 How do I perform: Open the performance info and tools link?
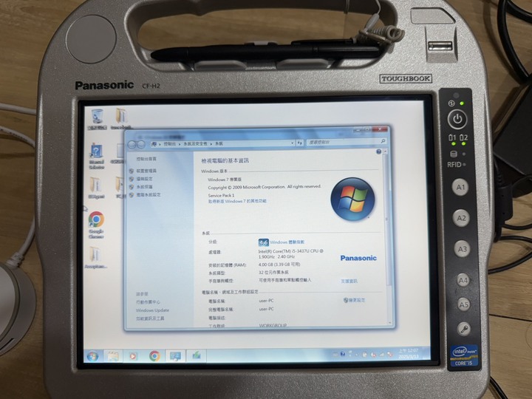pos(150,318)
